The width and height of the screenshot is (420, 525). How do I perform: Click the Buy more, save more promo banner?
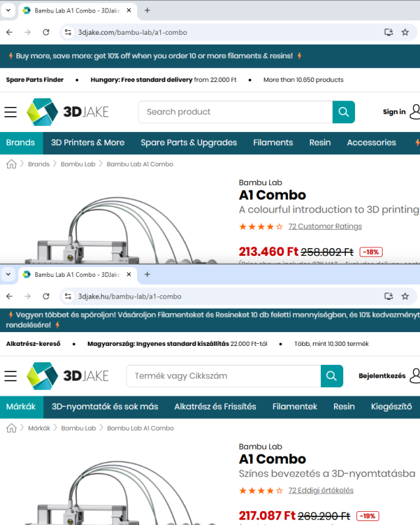coord(210,56)
